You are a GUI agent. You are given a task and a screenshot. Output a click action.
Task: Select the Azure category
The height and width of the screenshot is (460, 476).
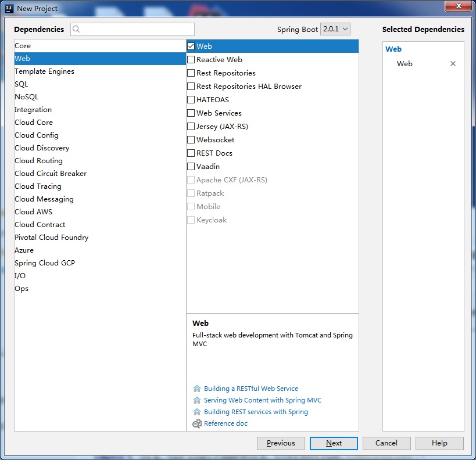click(x=100, y=250)
